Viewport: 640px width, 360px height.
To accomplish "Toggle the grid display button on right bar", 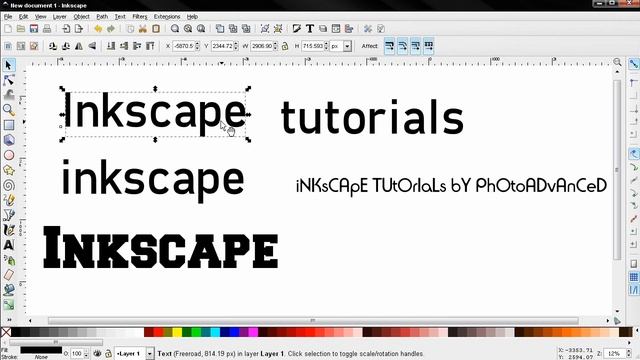I will click(x=633, y=277).
